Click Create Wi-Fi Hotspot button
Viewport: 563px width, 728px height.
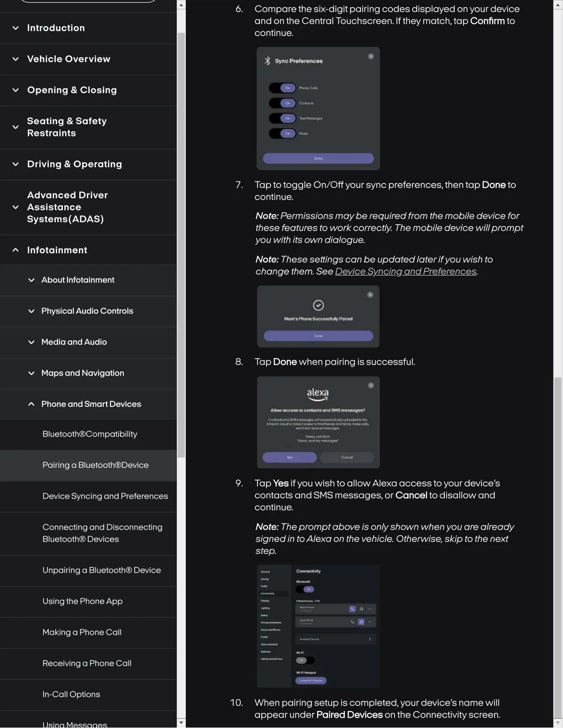coord(311,681)
